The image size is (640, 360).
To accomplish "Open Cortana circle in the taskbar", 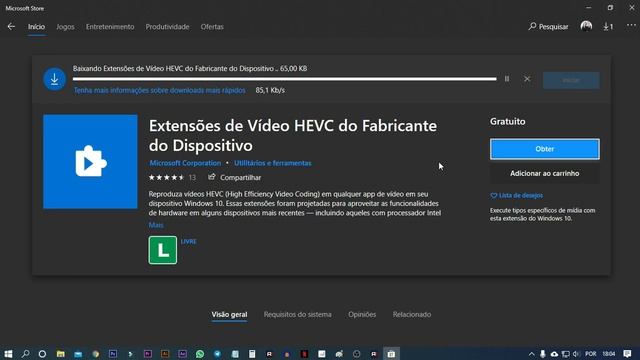I will [x=42, y=354].
